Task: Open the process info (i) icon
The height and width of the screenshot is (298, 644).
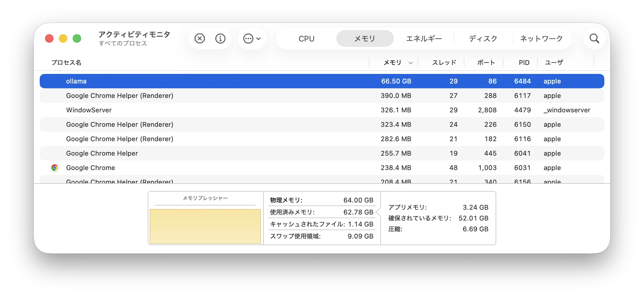Action: click(x=220, y=38)
